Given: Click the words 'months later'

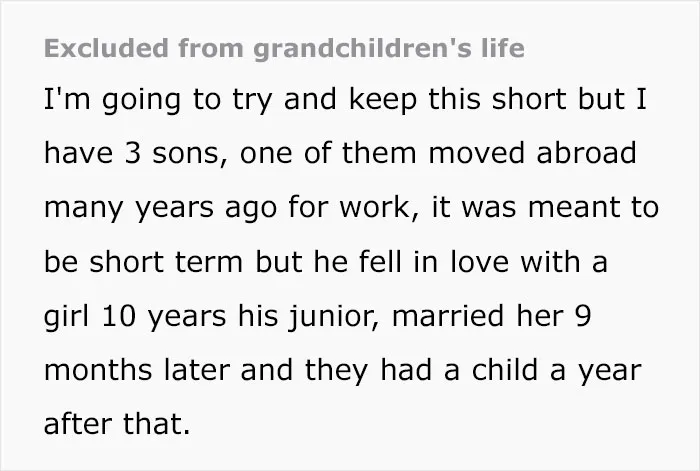Looking at the screenshot, I should click(137, 371).
